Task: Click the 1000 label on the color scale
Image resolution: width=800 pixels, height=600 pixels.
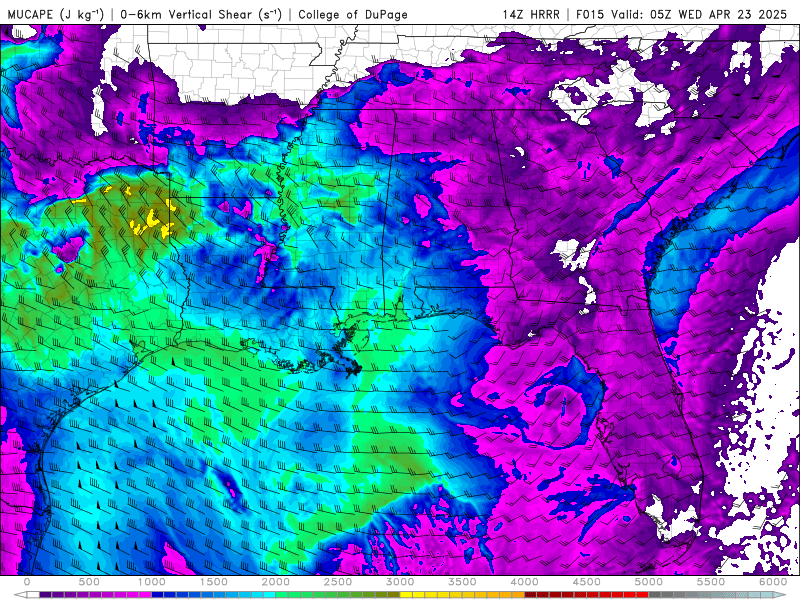Action: [151, 582]
